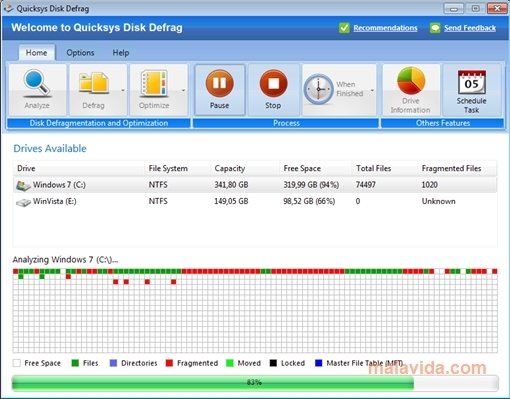Click the Fragmented Files column header

coord(451,168)
